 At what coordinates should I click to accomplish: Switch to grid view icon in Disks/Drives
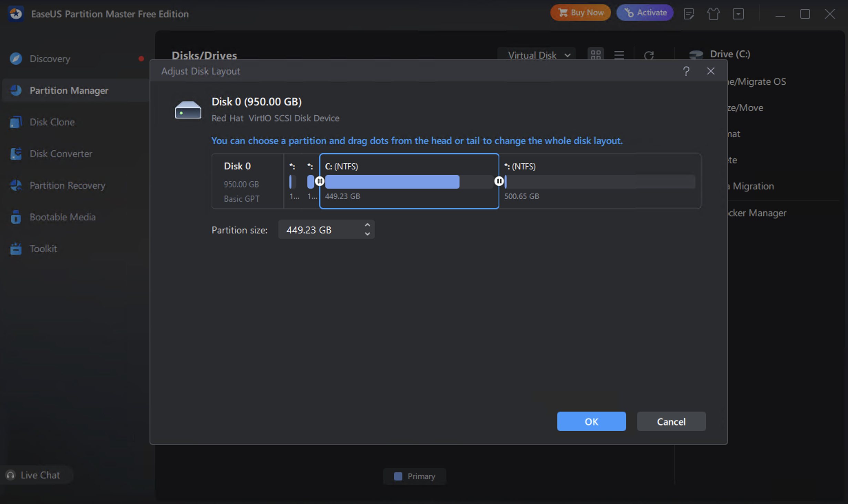coord(596,55)
